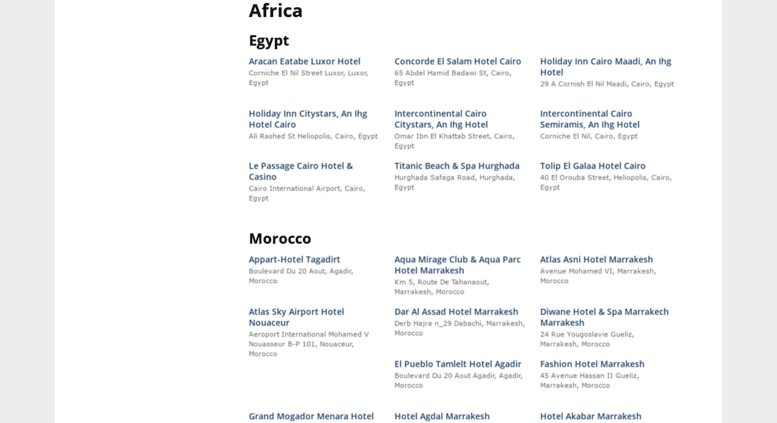Click the Africa heading

pyautogui.click(x=276, y=11)
